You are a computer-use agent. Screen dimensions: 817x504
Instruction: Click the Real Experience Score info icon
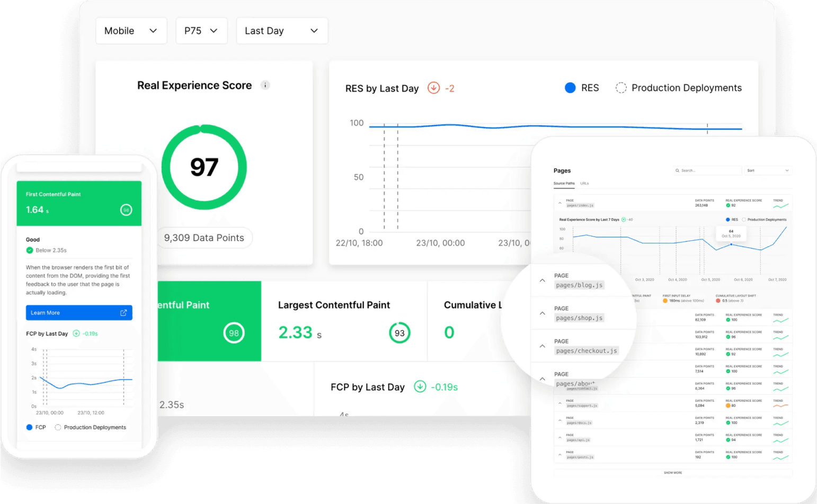(265, 85)
